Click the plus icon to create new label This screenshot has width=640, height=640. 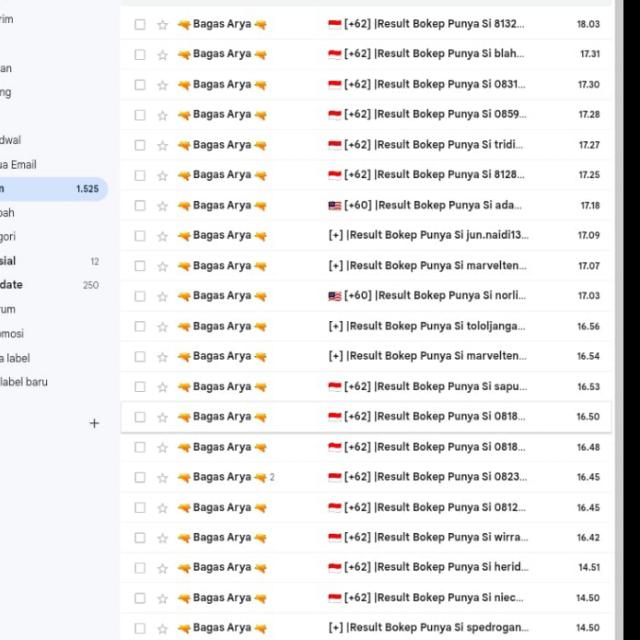94,423
